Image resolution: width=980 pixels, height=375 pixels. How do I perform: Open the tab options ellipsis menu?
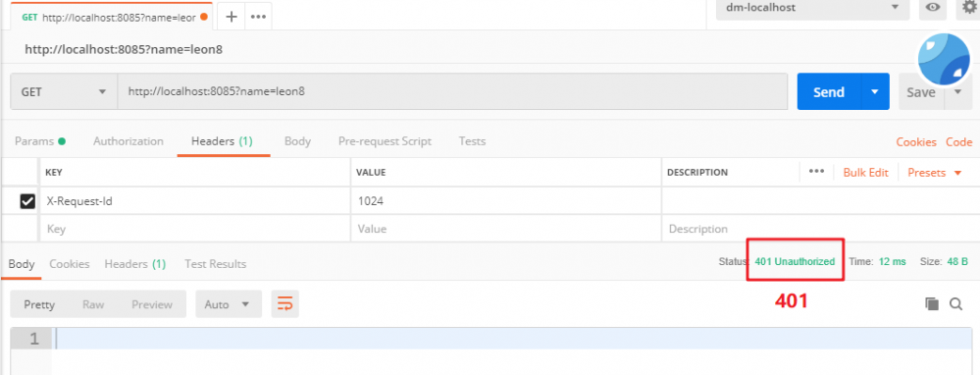[x=258, y=17]
